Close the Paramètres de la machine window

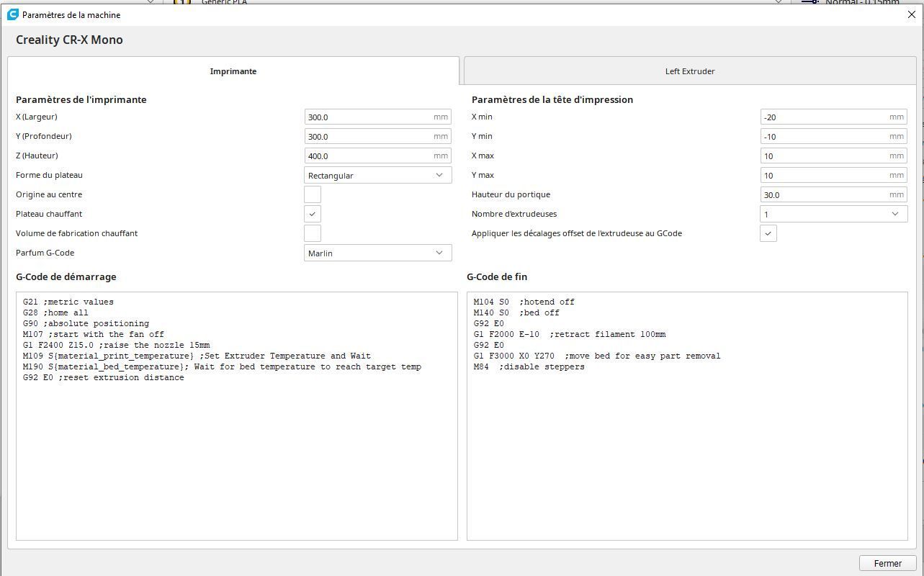(x=912, y=14)
